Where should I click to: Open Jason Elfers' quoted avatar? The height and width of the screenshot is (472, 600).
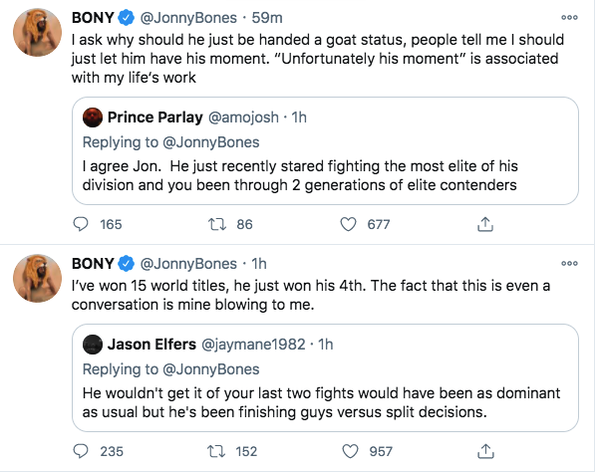[x=95, y=344]
